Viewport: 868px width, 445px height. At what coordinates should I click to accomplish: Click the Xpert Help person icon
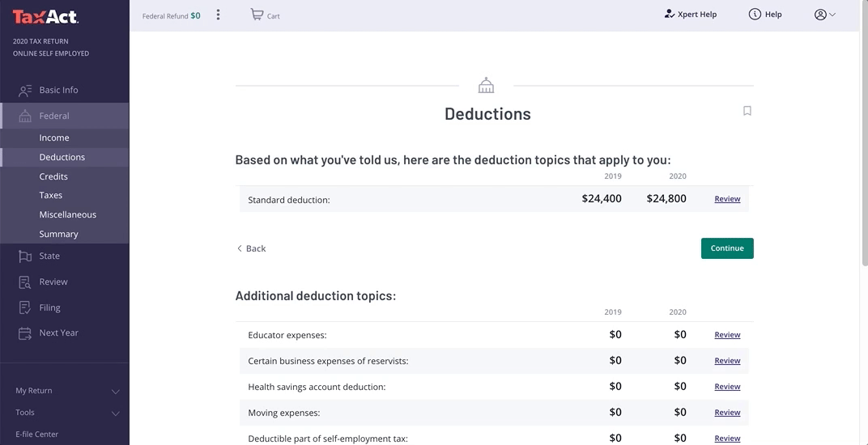tap(669, 14)
